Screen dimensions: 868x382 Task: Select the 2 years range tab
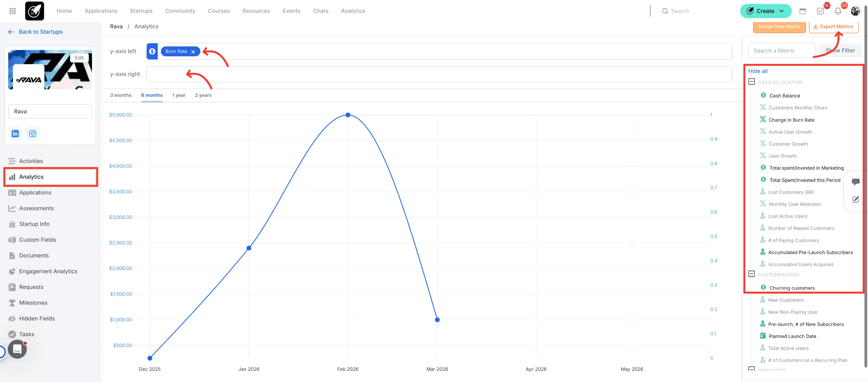[203, 95]
